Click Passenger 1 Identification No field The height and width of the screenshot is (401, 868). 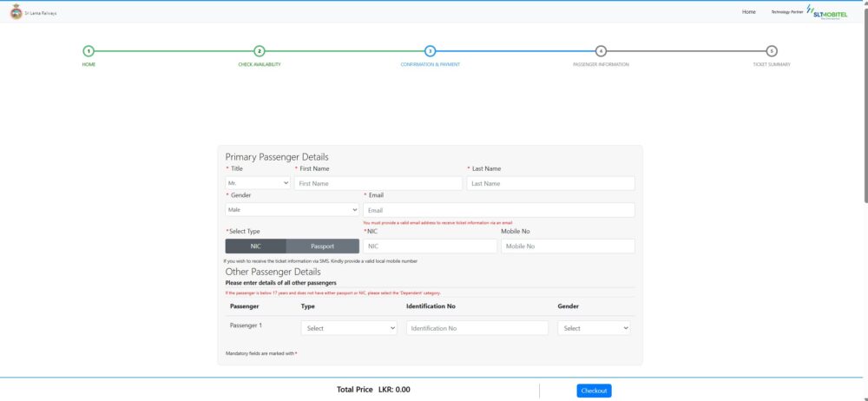tap(477, 328)
